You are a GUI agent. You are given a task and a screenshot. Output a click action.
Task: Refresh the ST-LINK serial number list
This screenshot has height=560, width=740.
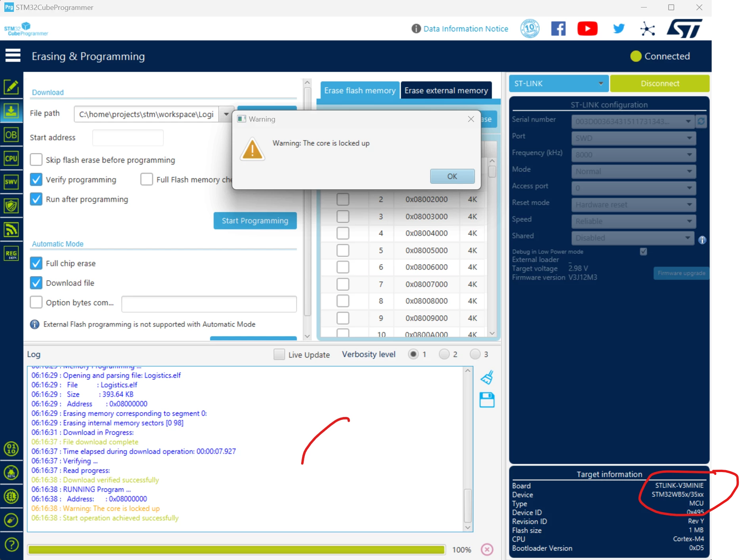click(701, 121)
